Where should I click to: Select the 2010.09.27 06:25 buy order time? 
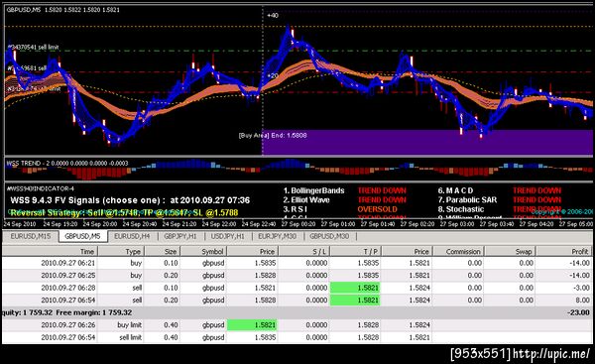coord(67,275)
